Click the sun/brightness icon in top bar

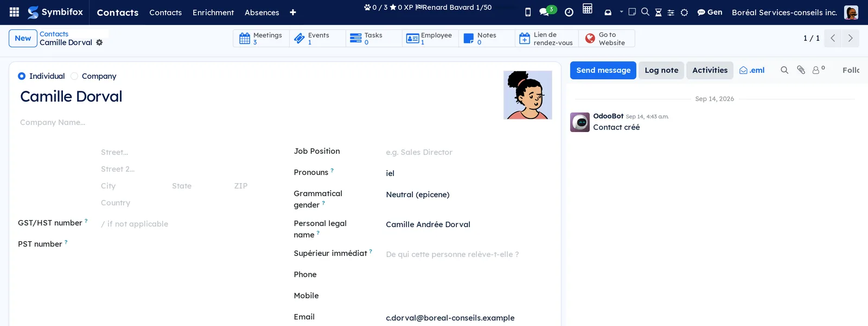click(x=684, y=12)
